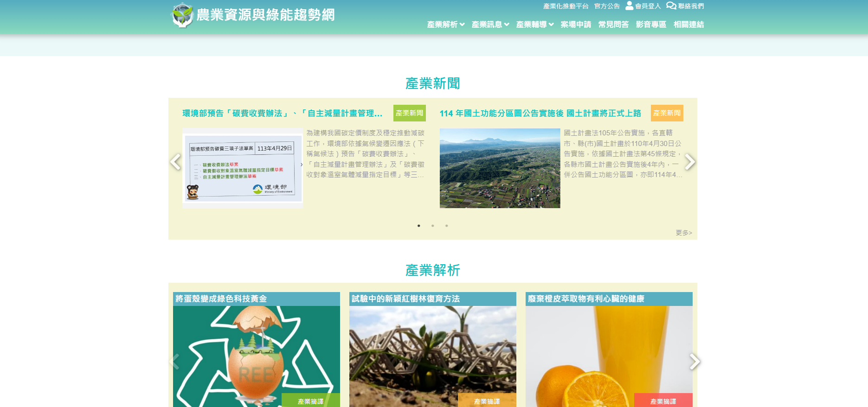Open the 官方公告 top link
The height and width of the screenshot is (407, 868).
tap(607, 6)
